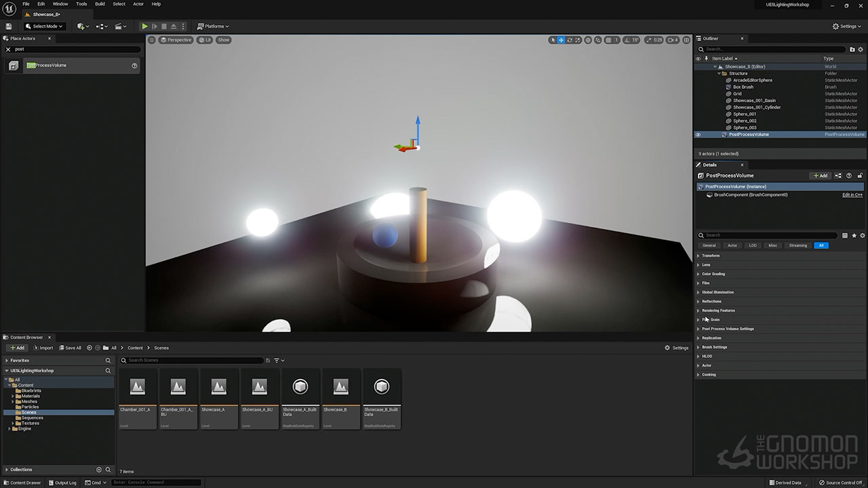The height and width of the screenshot is (488, 868).
Task: Show favorites star in Details search bar
Action: click(854, 235)
